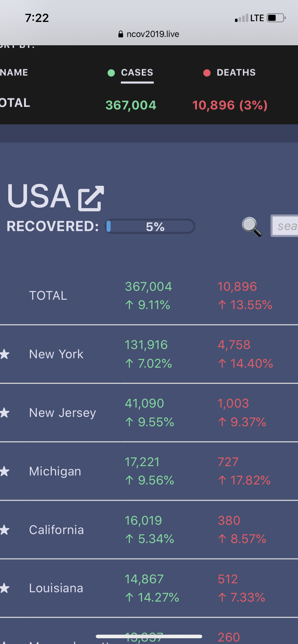Viewport: 298px width, 644px height.
Task: Focus the state search field
Action: point(285,226)
